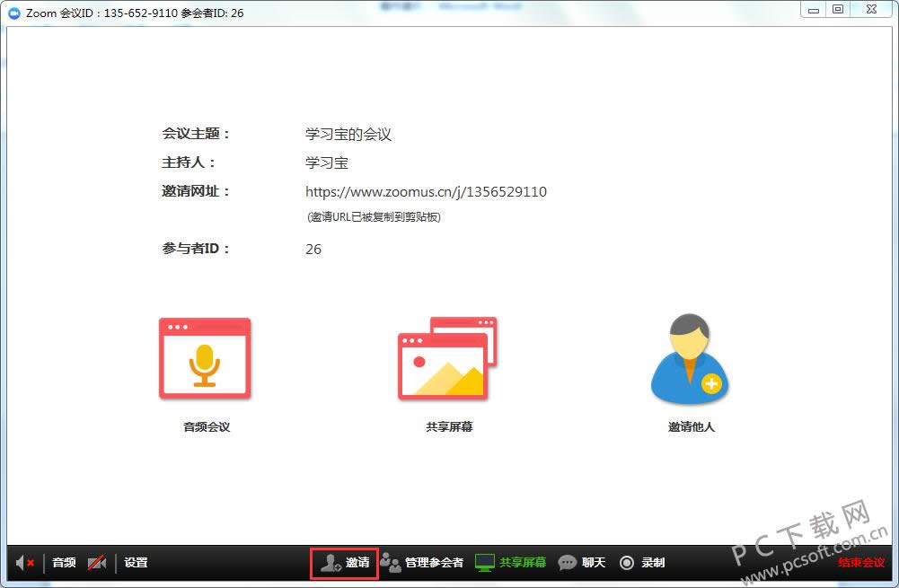Click the 邀请他人 label text
The image size is (899, 588).
(x=692, y=427)
